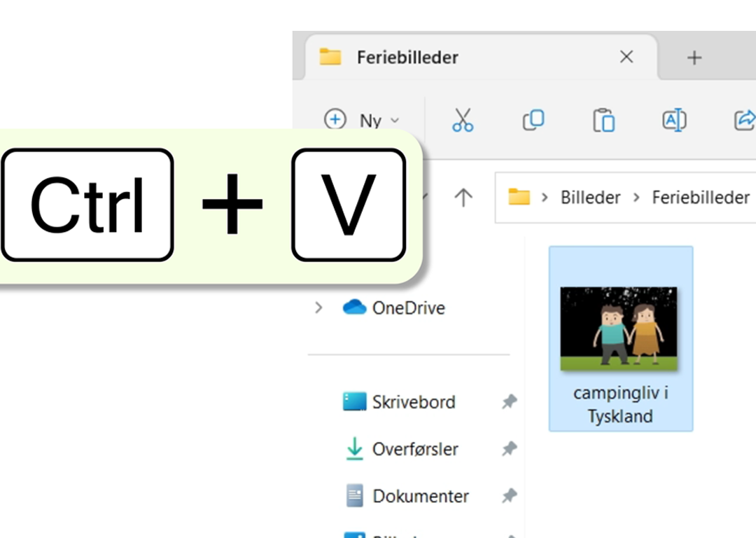Click the Paste clipboard icon

(603, 120)
